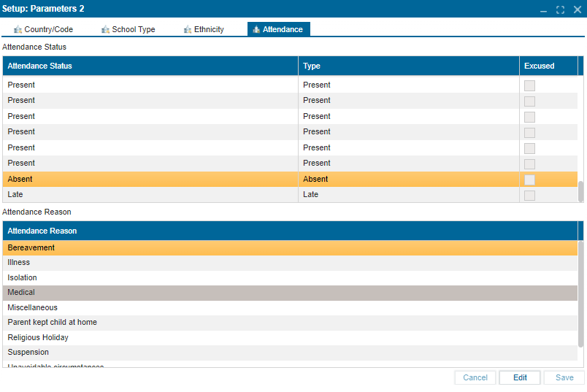The height and width of the screenshot is (392, 587).
Task: Maximize the Setup Parameters 2 window
Action: [x=560, y=9]
